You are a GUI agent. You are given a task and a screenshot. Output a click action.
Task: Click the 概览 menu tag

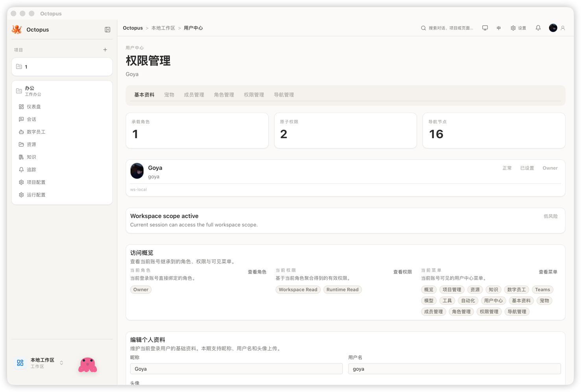pos(429,290)
